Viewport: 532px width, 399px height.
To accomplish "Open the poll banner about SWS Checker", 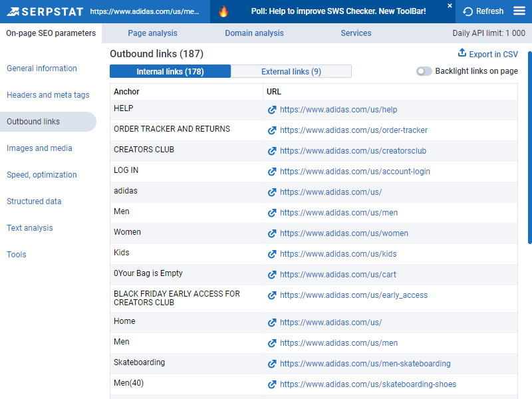I will [x=338, y=11].
